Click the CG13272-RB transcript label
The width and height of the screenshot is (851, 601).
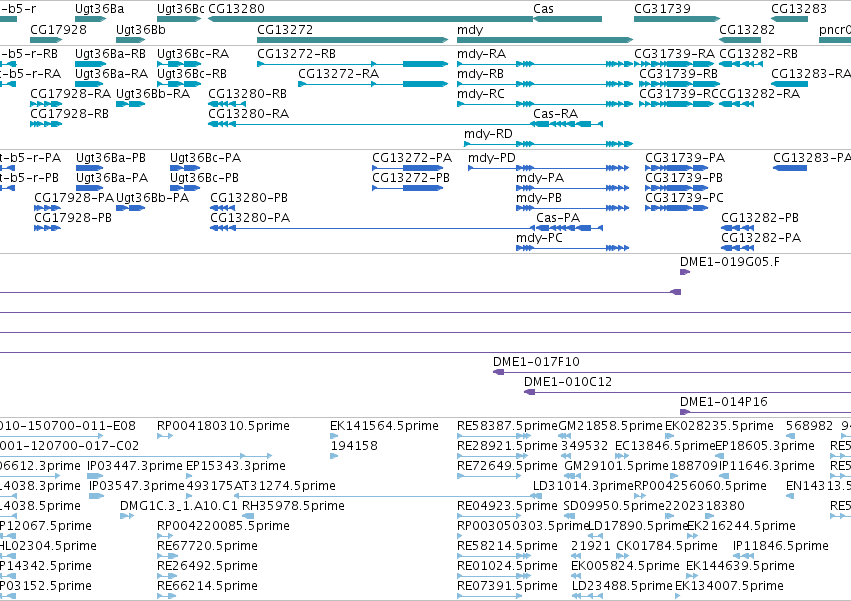click(x=296, y=54)
